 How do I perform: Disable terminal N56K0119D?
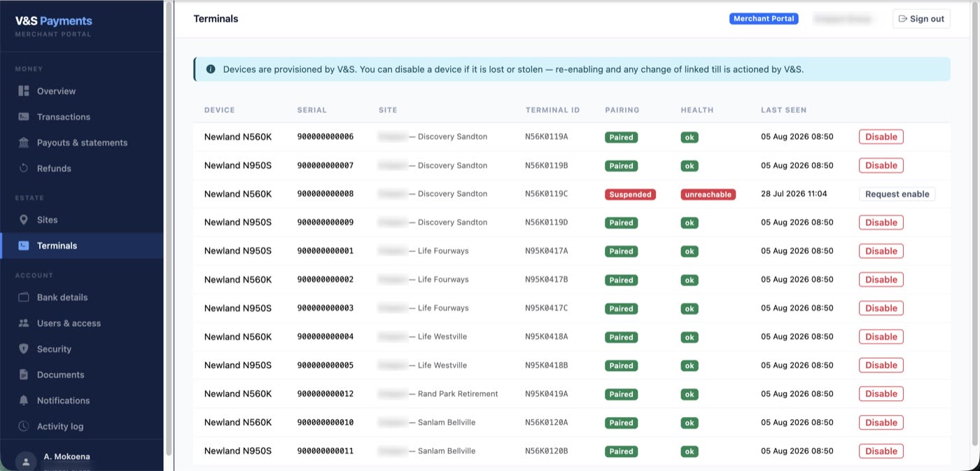tap(881, 223)
